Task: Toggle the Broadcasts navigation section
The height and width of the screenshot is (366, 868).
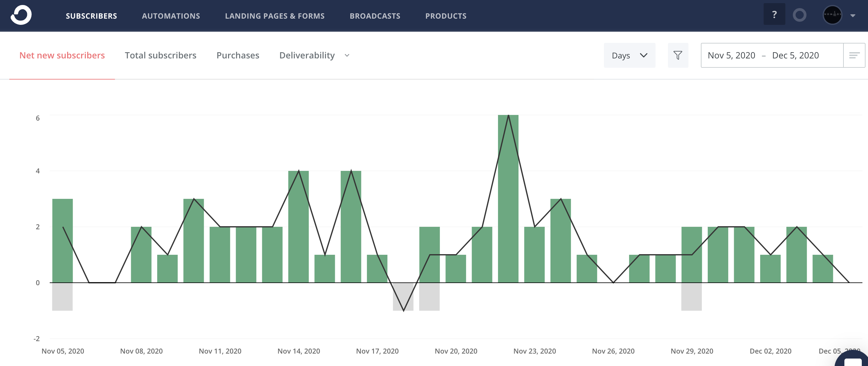Action: click(x=375, y=16)
